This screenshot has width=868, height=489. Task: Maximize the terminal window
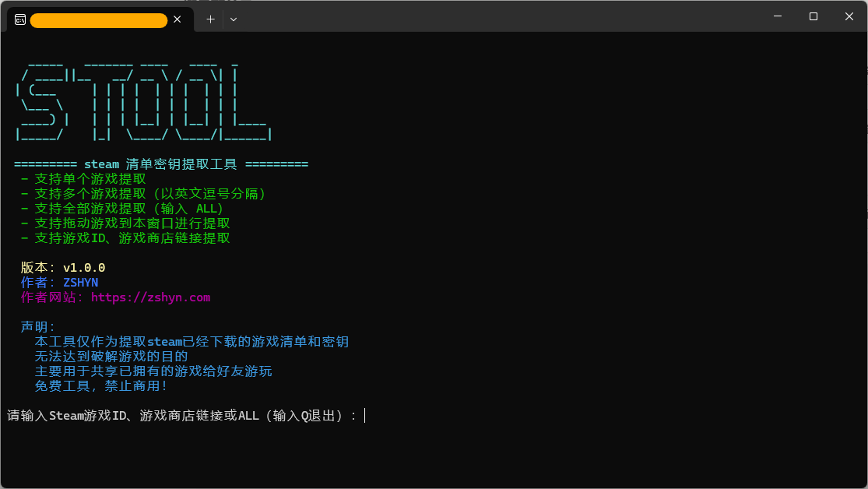[814, 16]
